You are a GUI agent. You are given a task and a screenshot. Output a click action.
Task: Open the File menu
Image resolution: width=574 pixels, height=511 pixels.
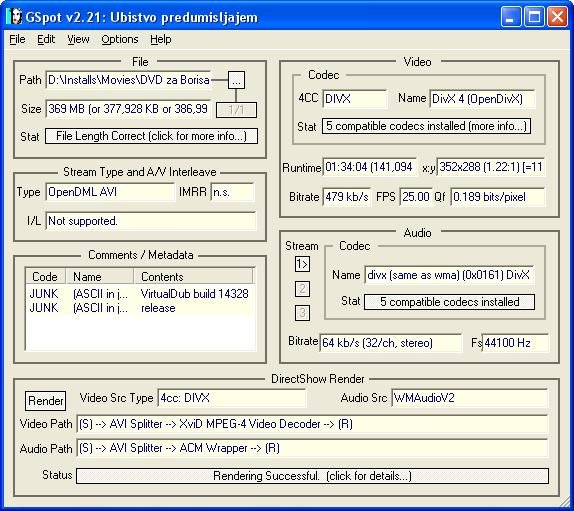17,39
